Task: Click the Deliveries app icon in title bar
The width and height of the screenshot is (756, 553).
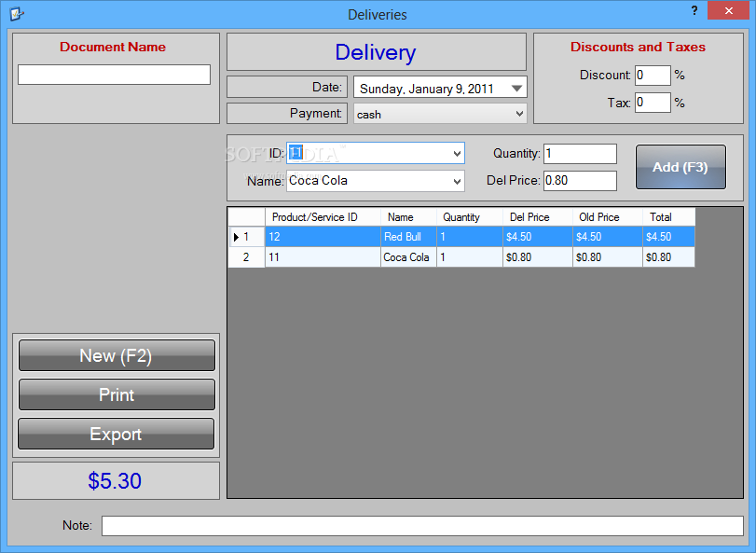Action: (x=16, y=14)
